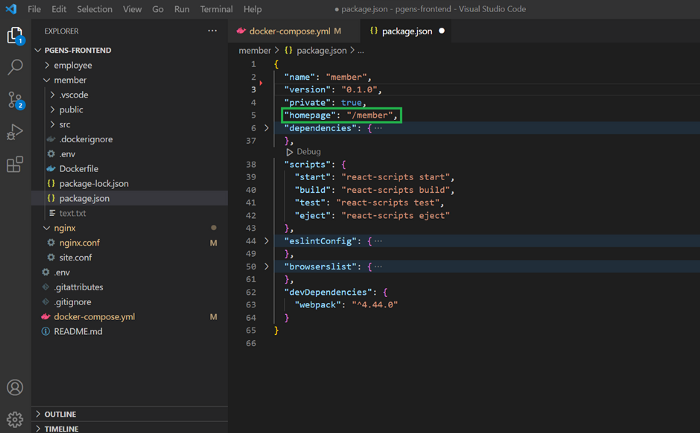Open .gitattributes in the explorer

[79, 287]
